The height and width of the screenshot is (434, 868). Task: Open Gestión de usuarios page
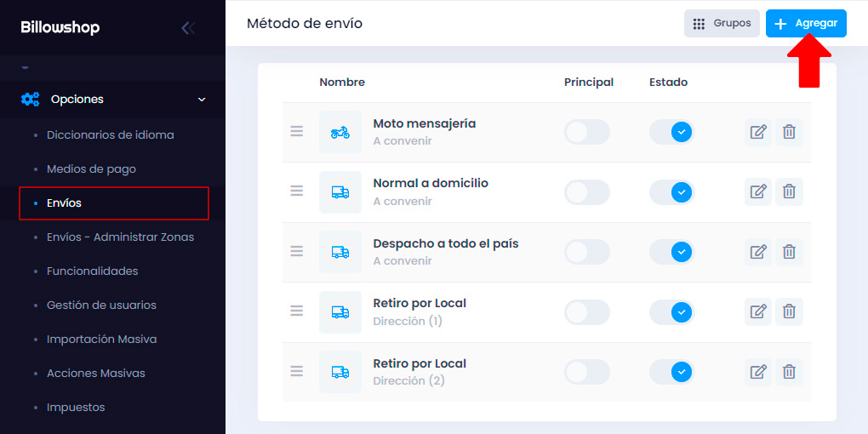tap(101, 305)
